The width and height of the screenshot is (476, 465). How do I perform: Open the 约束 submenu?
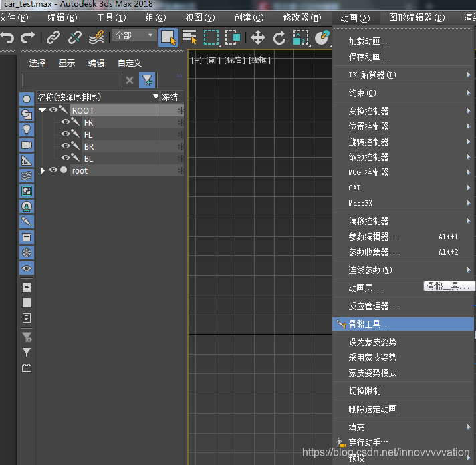pos(403,93)
